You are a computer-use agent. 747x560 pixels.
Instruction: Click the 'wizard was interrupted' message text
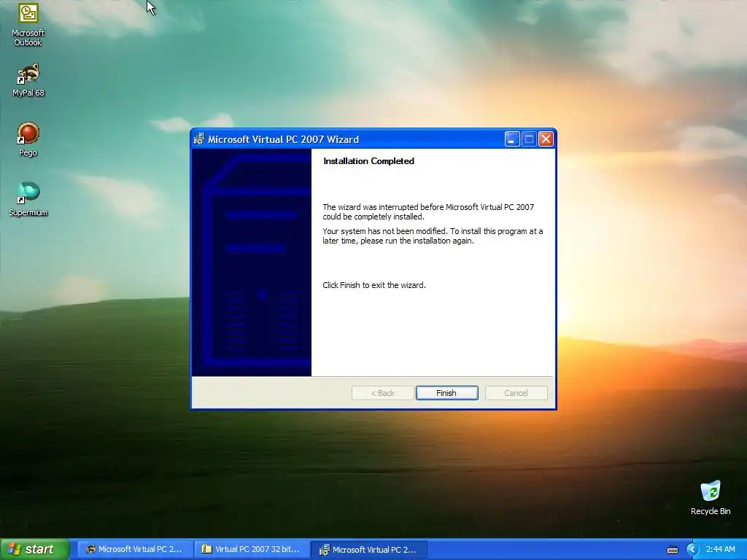point(428,212)
